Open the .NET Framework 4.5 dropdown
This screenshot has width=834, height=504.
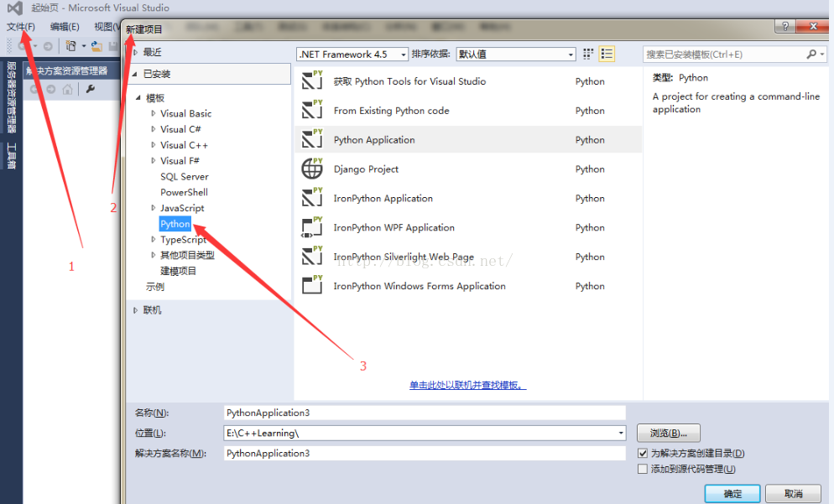[352, 55]
